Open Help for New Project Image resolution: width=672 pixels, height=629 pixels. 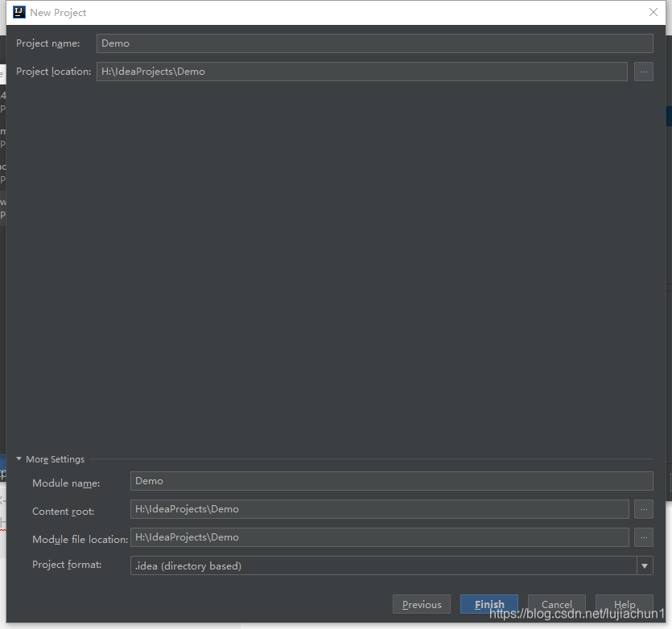pyautogui.click(x=625, y=604)
